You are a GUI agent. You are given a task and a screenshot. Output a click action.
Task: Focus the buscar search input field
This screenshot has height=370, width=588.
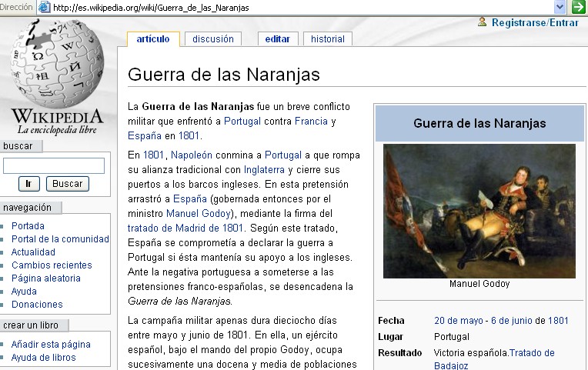click(x=54, y=165)
